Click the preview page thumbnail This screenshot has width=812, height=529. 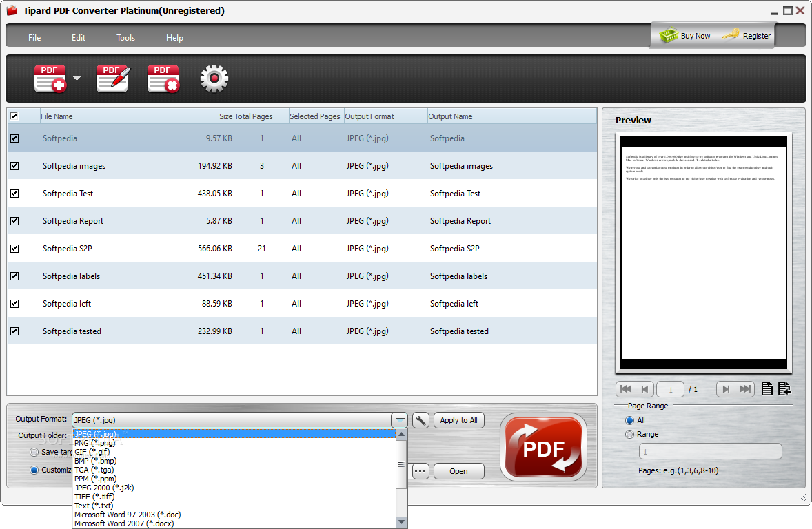[x=704, y=253]
